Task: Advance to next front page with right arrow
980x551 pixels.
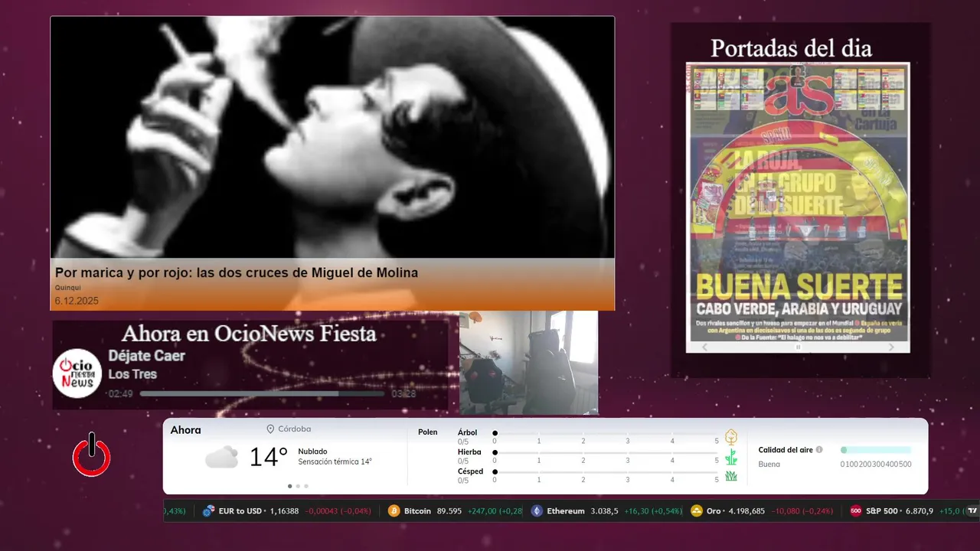Action: click(x=891, y=347)
